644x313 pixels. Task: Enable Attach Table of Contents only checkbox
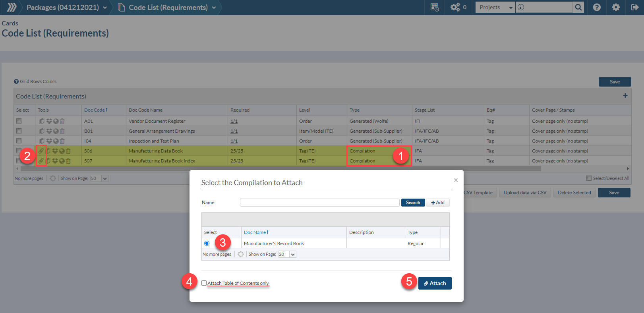pyautogui.click(x=204, y=283)
